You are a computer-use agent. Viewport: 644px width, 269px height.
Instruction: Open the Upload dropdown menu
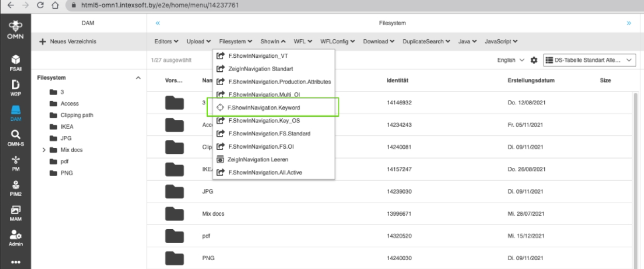pyautogui.click(x=199, y=41)
